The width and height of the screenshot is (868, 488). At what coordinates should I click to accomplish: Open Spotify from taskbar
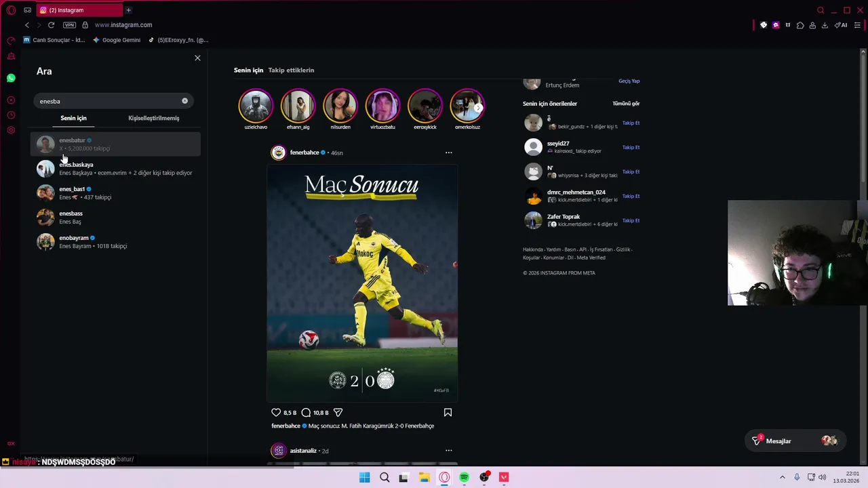pyautogui.click(x=464, y=477)
